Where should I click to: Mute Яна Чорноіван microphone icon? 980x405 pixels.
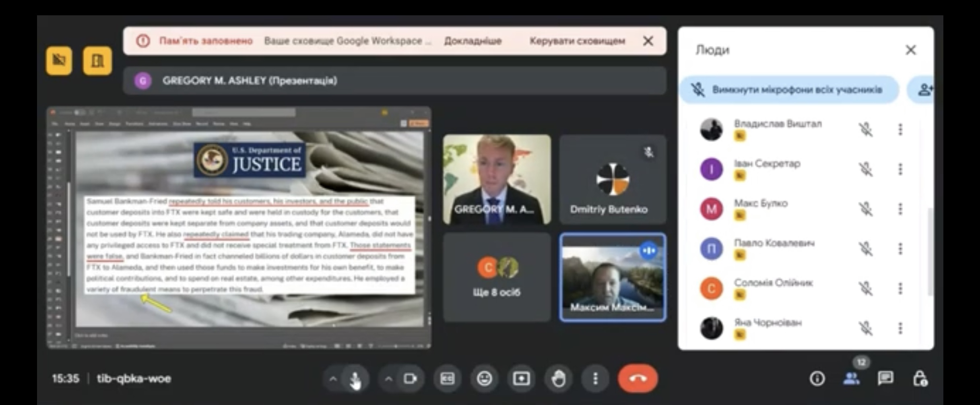(x=866, y=329)
